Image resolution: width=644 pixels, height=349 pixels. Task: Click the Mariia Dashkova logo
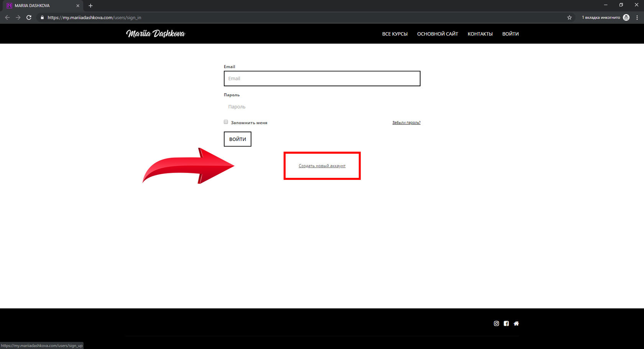156,34
